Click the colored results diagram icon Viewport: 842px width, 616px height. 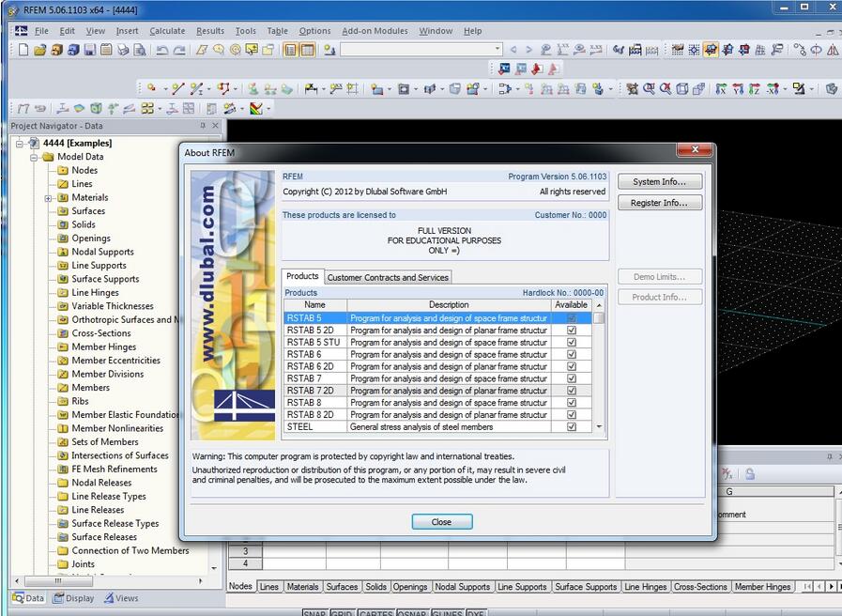point(256,109)
